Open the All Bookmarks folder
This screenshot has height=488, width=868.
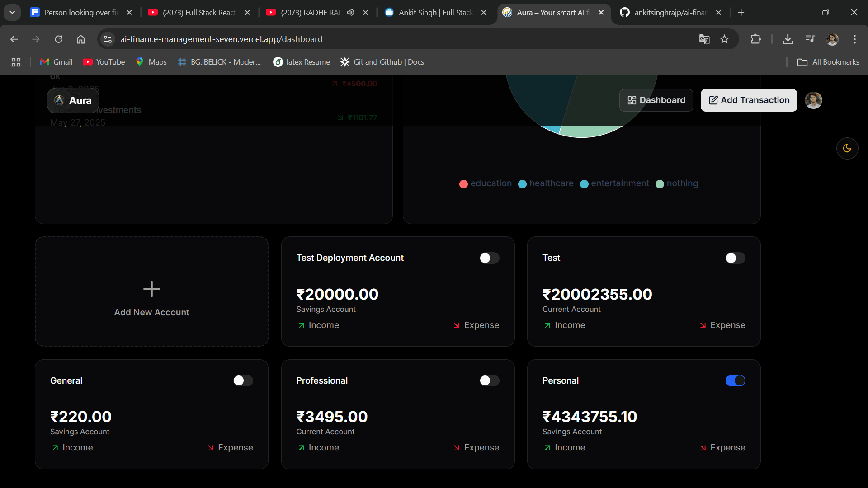coord(828,62)
